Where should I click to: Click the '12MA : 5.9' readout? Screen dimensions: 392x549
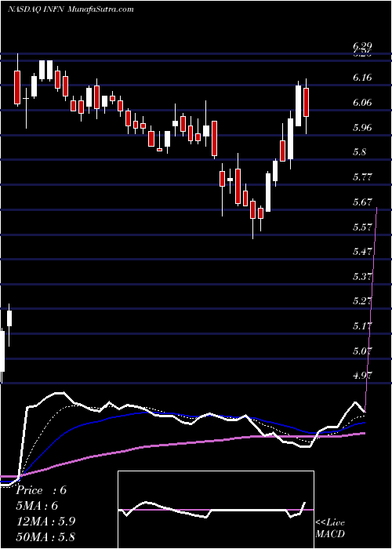[45, 522]
